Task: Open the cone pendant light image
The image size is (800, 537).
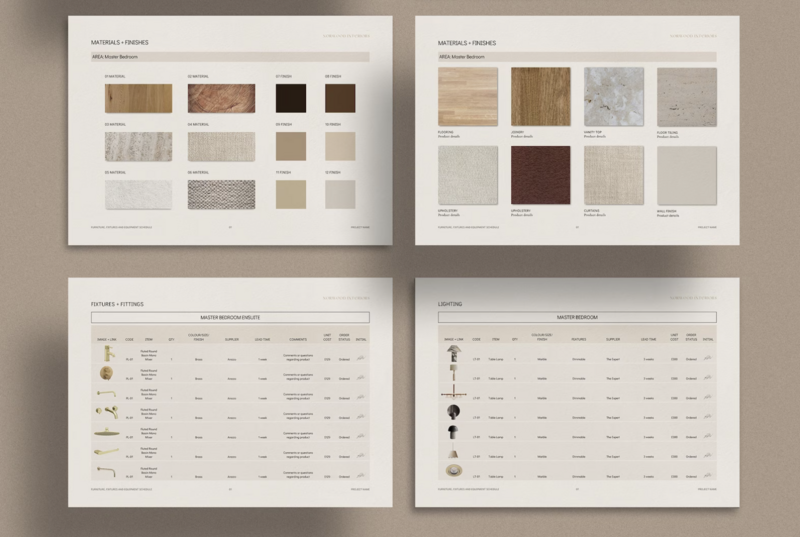Action: point(453,451)
